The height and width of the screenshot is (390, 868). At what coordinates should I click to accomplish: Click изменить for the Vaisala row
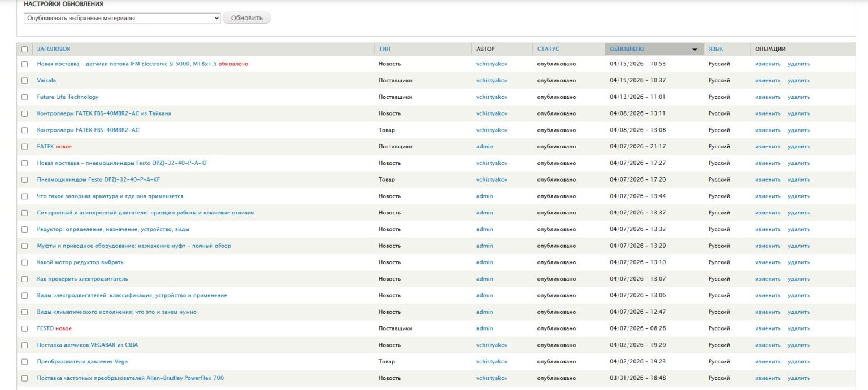point(767,80)
